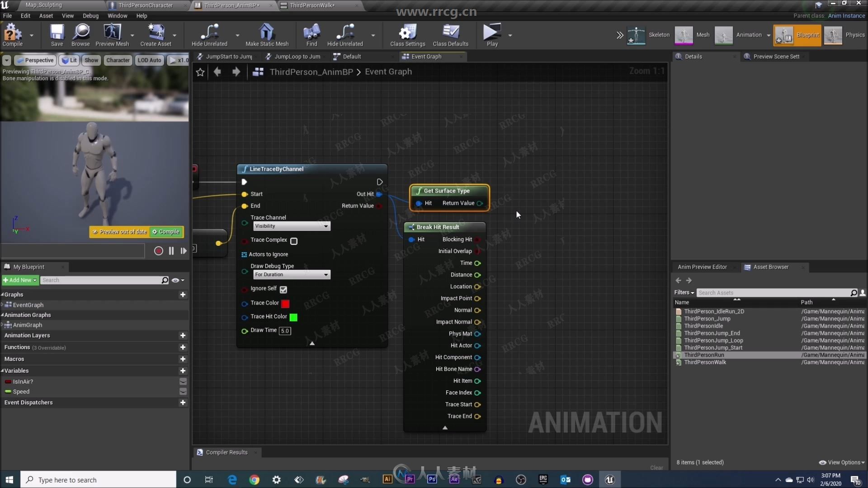Open Windows Start menu
This screenshot has height=488, width=868.
(x=9, y=480)
